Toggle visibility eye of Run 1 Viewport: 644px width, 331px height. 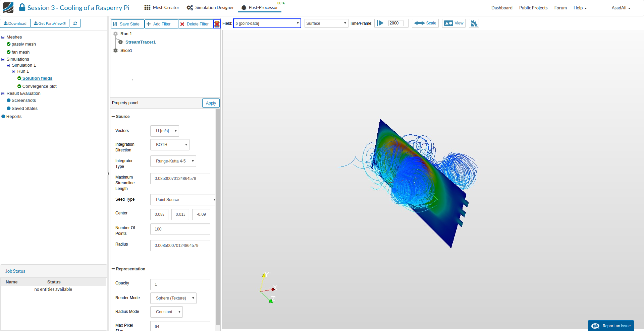tap(115, 34)
